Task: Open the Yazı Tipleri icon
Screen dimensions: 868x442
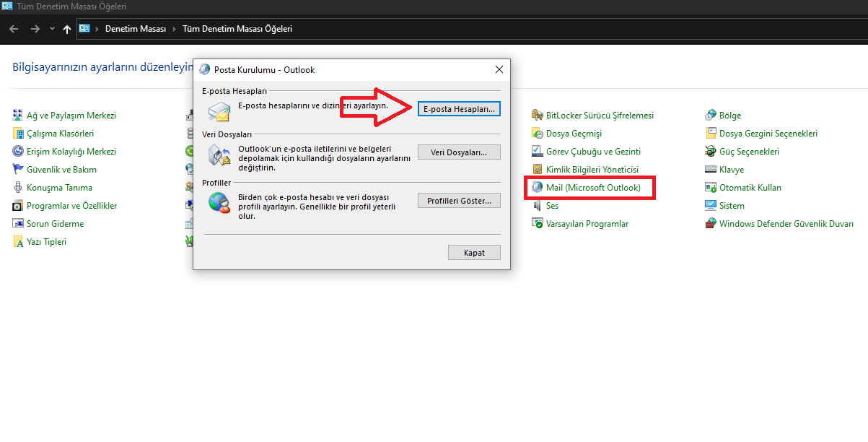Action: click(x=18, y=242)
